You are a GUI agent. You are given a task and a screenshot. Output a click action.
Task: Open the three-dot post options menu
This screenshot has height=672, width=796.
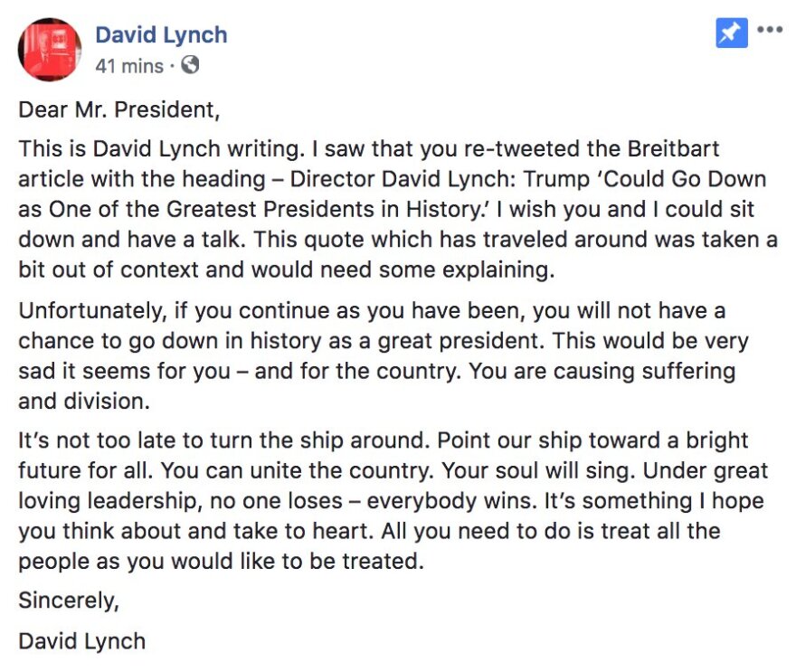tap(770, 30)
